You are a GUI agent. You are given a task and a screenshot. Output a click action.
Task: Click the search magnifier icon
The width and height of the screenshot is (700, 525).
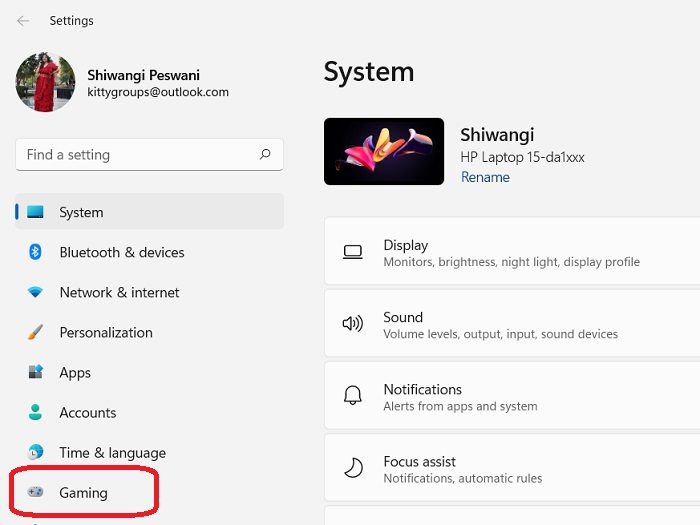coord(265,154)
